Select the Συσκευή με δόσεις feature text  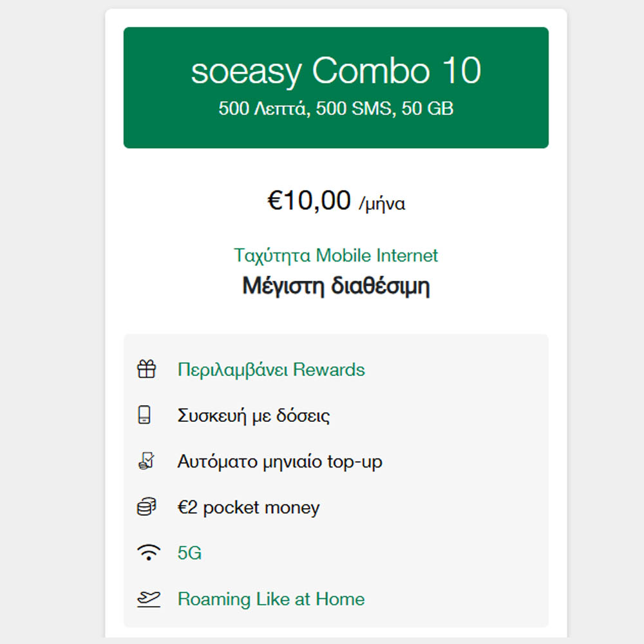click(254, 415)
